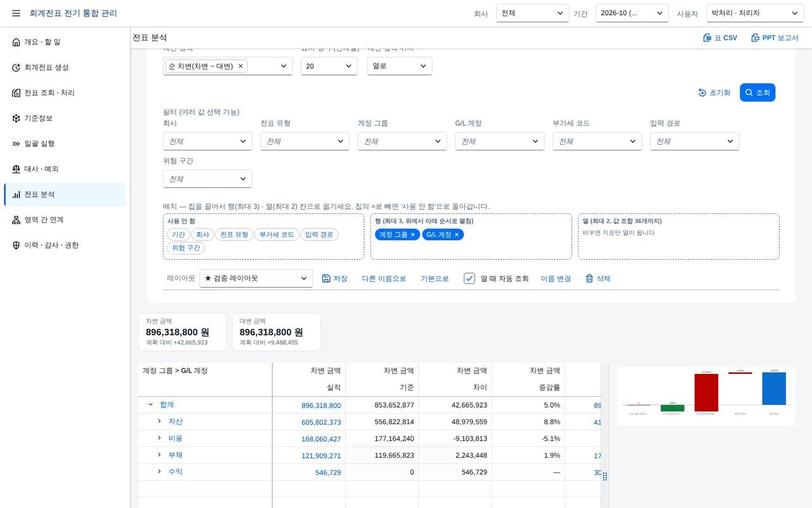Click 605,802,373 자산 value link
The height and width of the screenshot is (508, 812).
(321, 422)
